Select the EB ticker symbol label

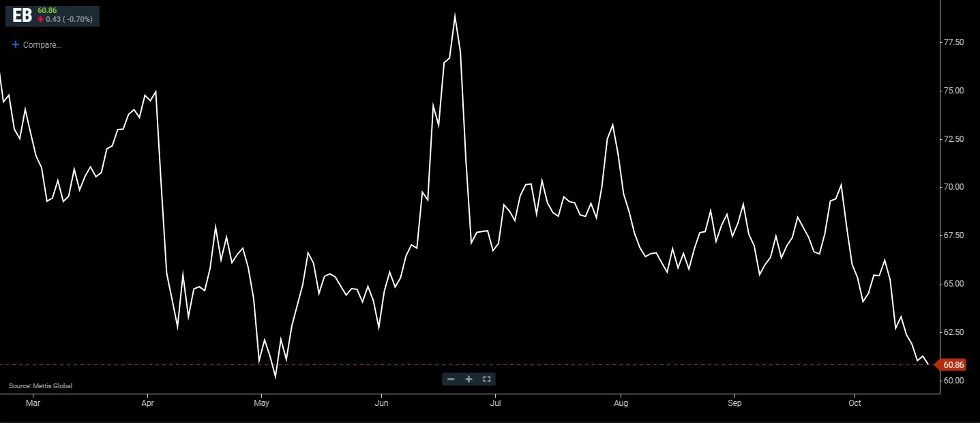[22, 16]
